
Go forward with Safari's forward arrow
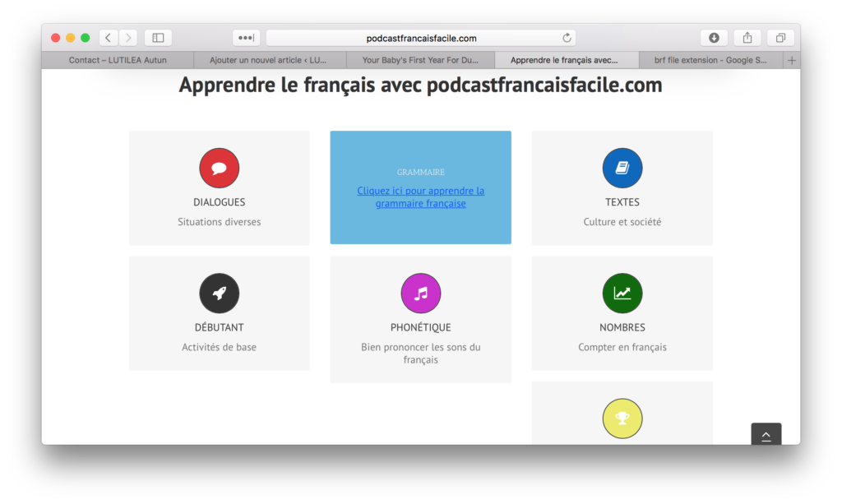click(127, 38)
